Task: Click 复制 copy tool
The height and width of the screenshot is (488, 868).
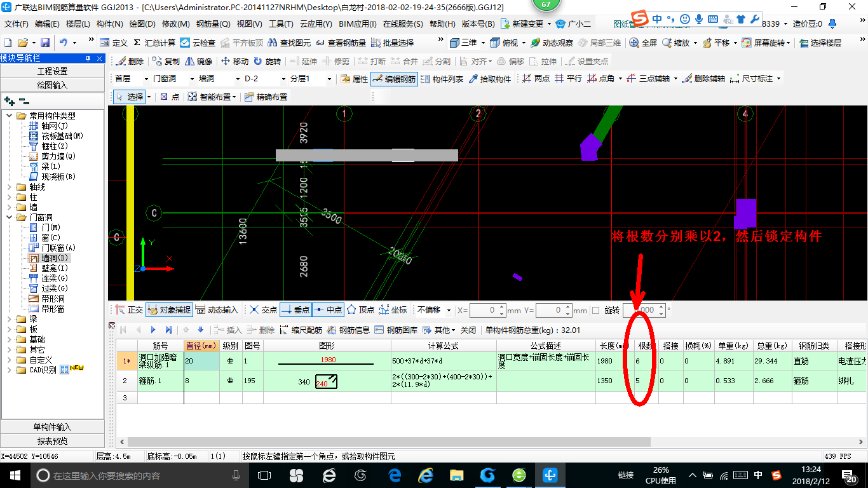Action: tap(166, 62)
